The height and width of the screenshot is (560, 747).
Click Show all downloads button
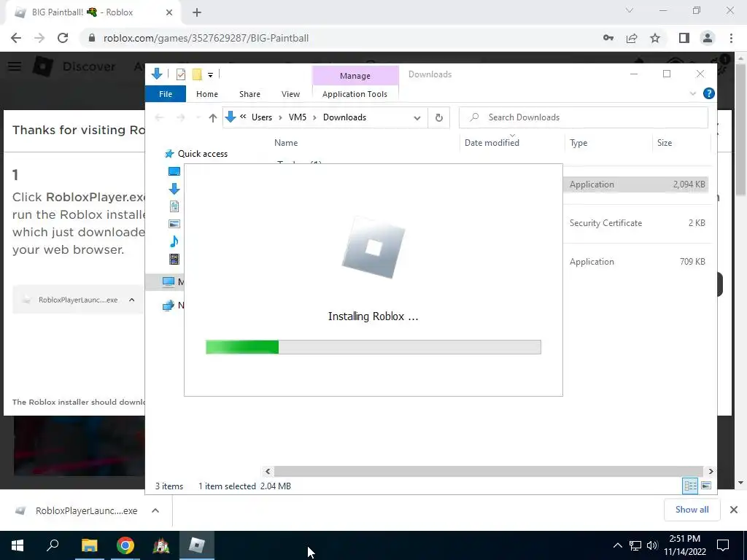click(692, 510)
